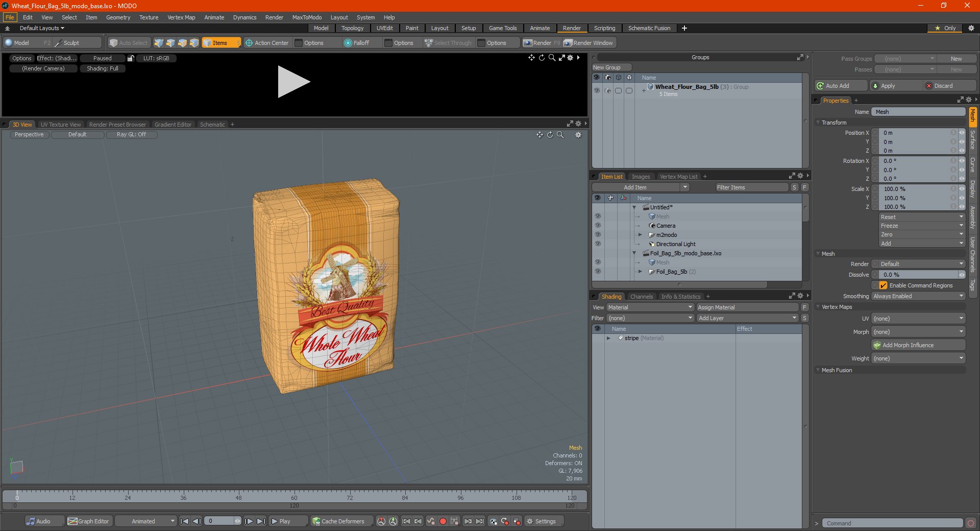Toggle visibility eye for Foil_Bag_5lb item
The image size is (980, 531).
click(x=598, y=271)
